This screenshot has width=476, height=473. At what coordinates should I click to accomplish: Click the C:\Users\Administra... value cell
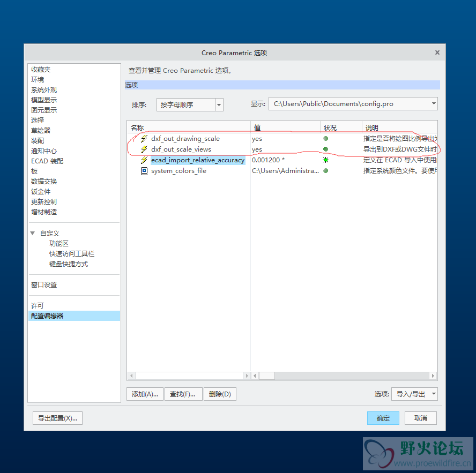285,171
